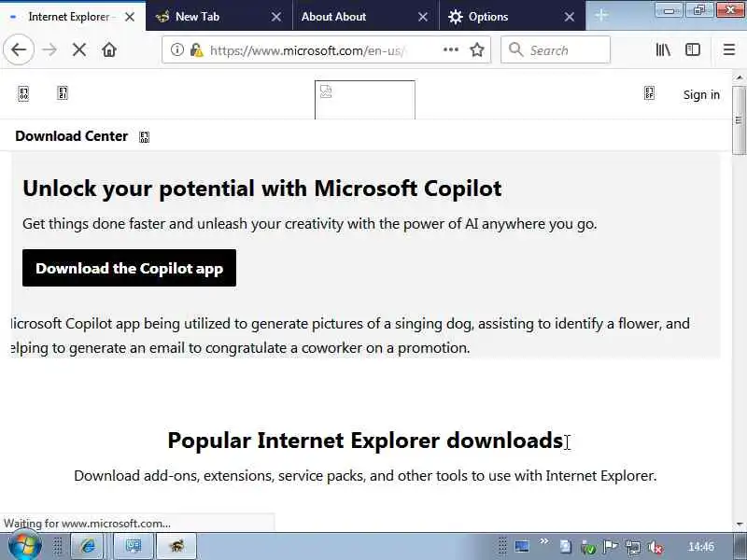Open the browser hamburger menu
The width and height of the screenshot is (747, 560).
tap(729, 49)
